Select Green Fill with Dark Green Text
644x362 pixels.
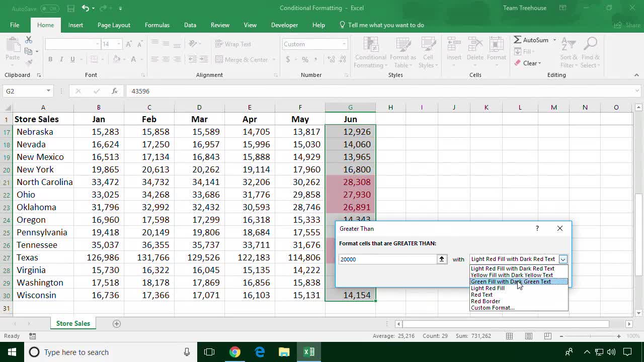point(511,282)
